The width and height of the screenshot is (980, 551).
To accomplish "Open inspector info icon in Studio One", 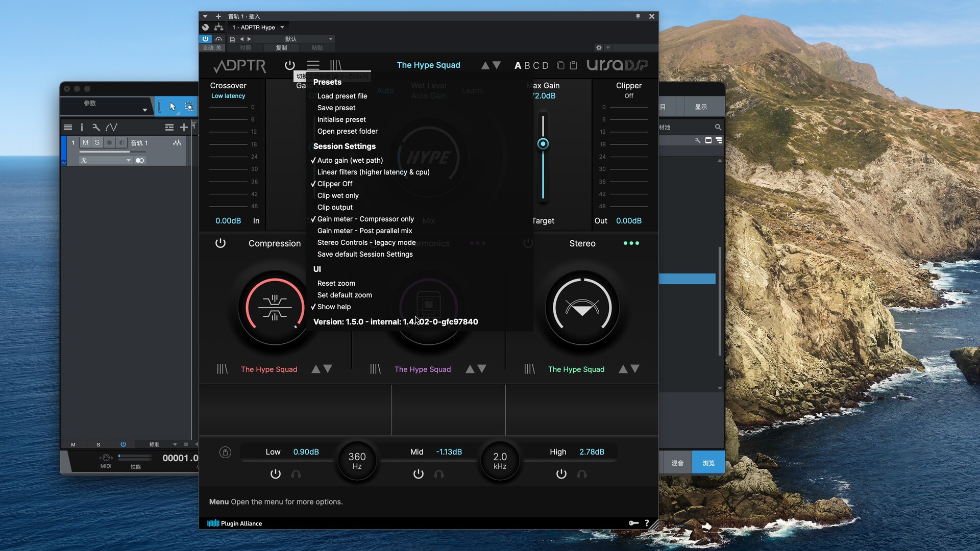I will pyautogui.click(x=82, y=128).
